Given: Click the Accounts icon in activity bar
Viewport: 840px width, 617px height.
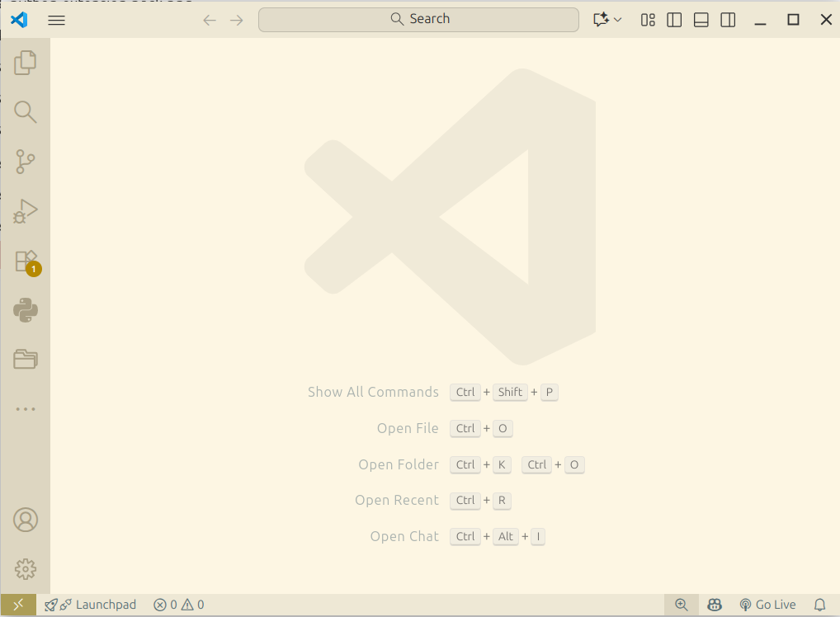Looking at the screenshot, I should click(26, 520).
